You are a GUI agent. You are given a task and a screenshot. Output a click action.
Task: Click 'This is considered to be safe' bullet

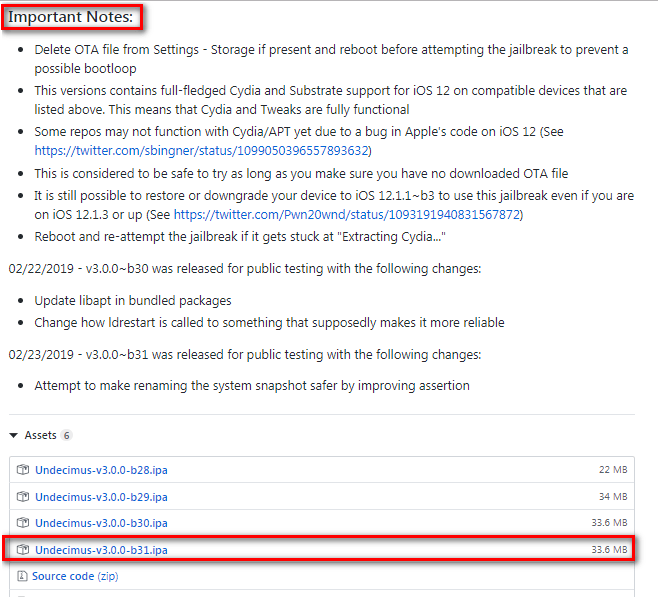tap(301, 174)
